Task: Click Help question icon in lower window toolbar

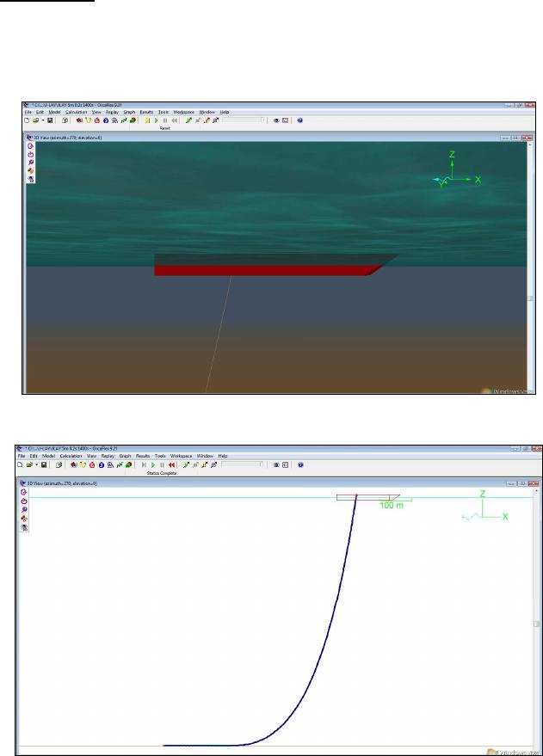Action: coord(298,465)
